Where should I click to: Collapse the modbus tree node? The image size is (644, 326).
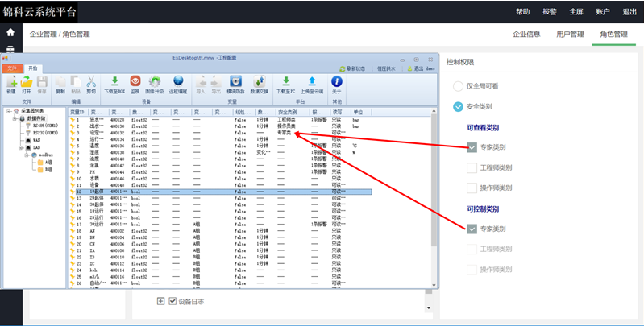[x=27, y=155]
